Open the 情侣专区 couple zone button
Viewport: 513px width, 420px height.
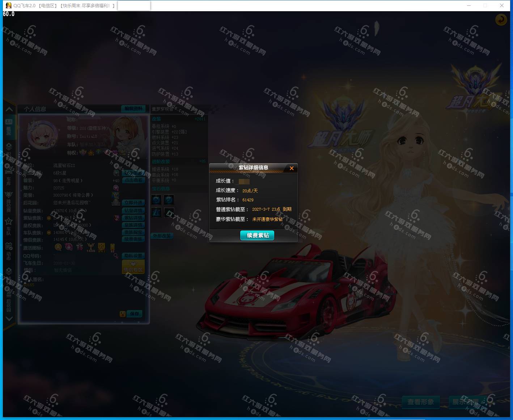[133, 267]
